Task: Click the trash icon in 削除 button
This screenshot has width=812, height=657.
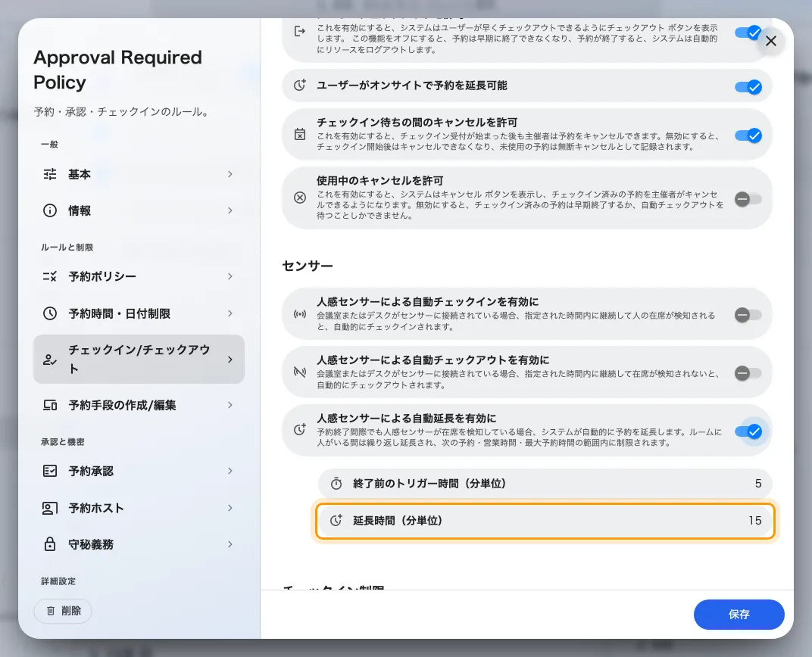Action: (x=51, y=611)
